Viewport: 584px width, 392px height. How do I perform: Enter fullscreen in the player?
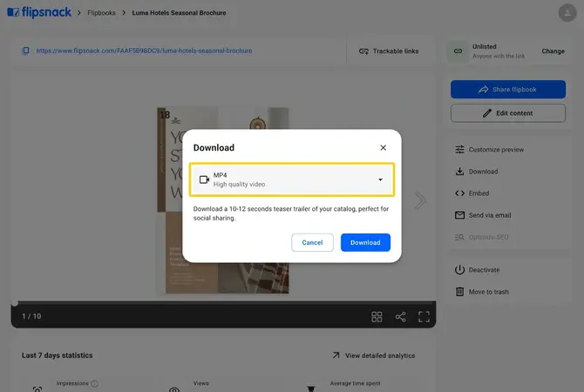(424, 317)
